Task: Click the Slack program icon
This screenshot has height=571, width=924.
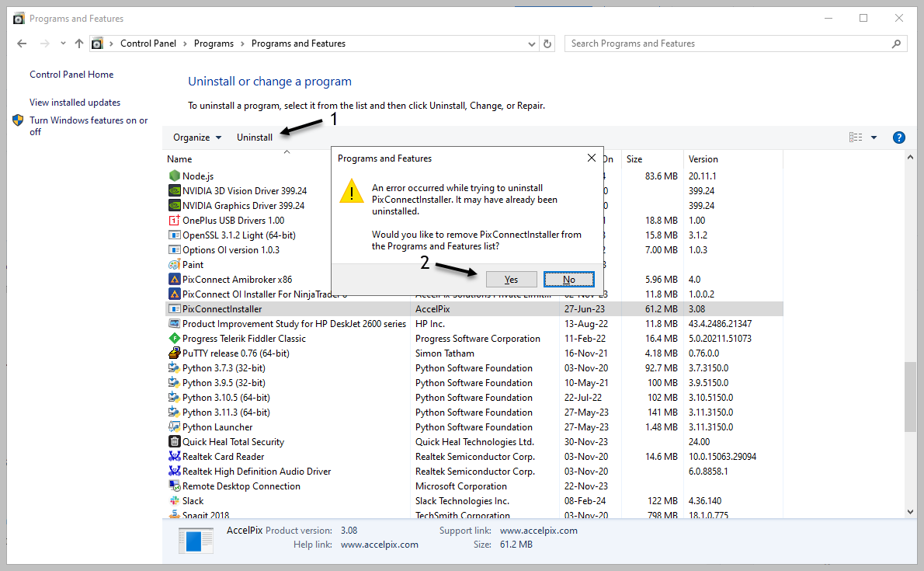Action: click(175, 500)
